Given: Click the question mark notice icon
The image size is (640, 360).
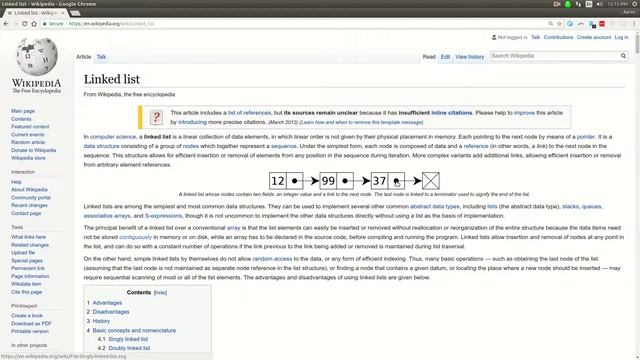Looking at the screenshot, I should (x=156, y=117).
